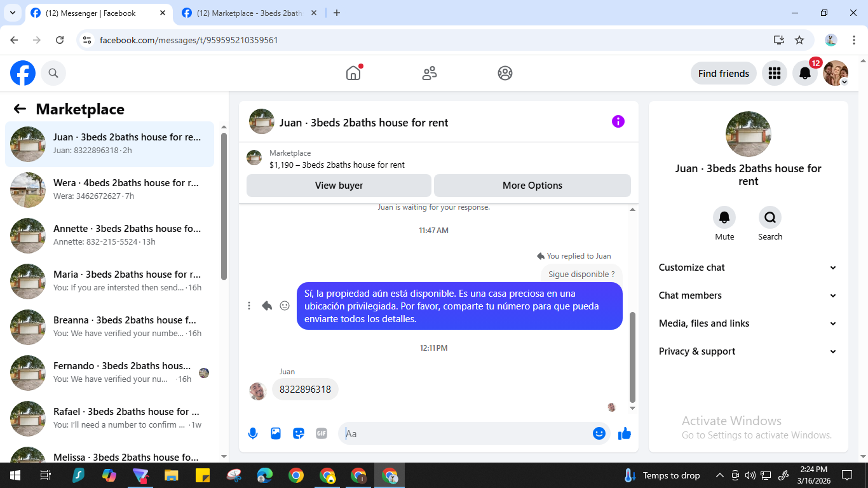Open a new browser tab
The height and width of the screenshot is (488, 868).
click(337, 13)
